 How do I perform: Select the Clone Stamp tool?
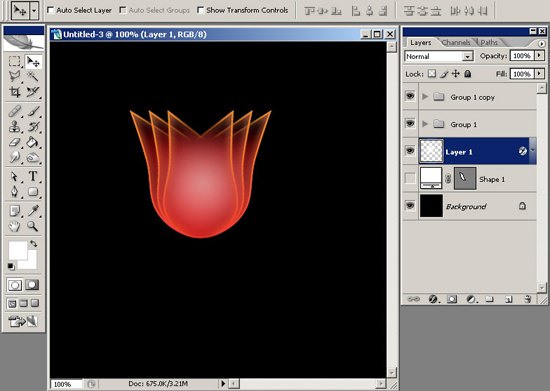(x=15, y=127)
